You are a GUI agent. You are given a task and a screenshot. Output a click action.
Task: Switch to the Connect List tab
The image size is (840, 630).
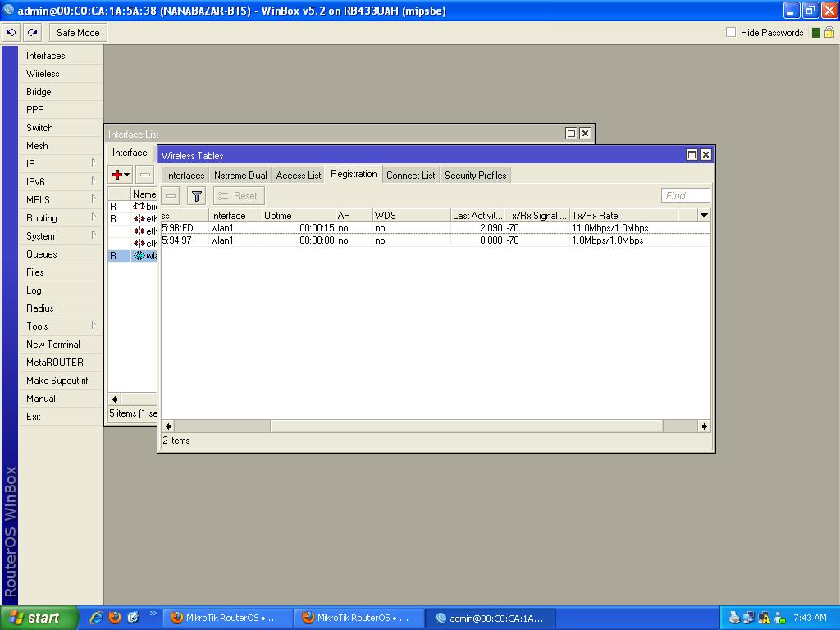(411, 176)
